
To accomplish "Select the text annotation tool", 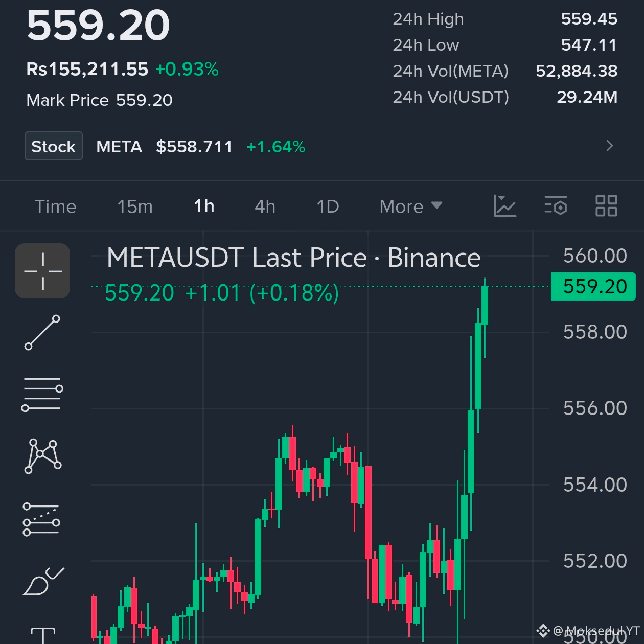I will pyautogui.click(x=43, y=635).
